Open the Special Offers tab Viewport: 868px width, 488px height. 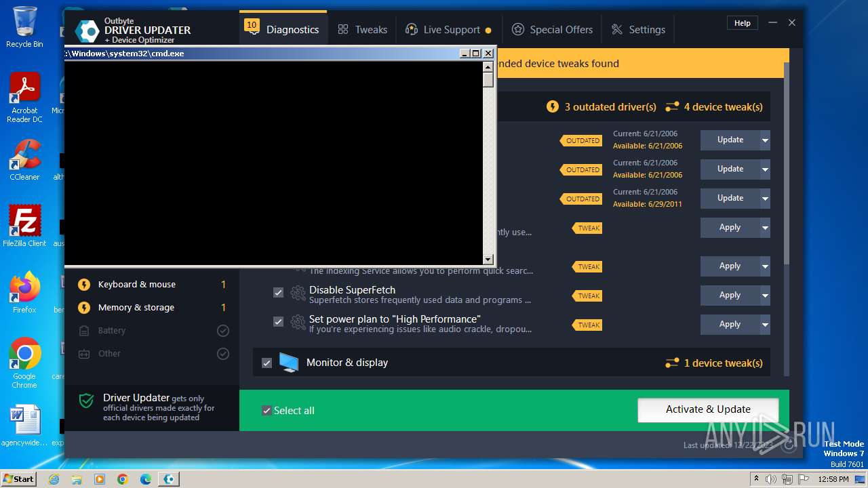pos(552,29)
